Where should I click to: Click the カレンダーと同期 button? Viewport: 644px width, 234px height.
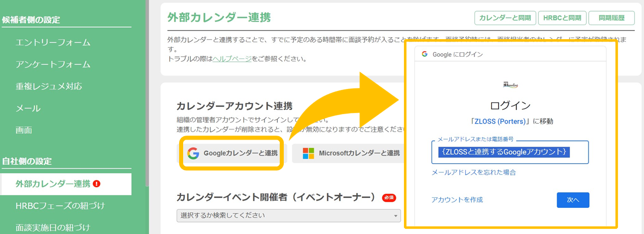click(x=505, y=18)
